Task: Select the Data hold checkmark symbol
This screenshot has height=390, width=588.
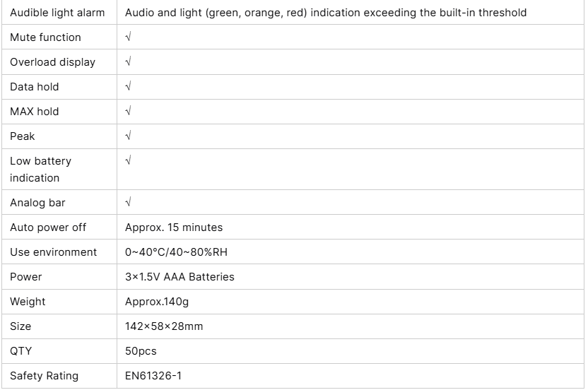Action: [128, 86]
